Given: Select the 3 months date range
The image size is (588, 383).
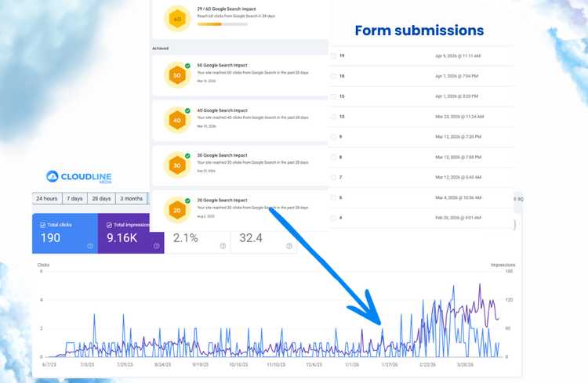Looking at the screenshot, I should pyautogui.click(x=131, y=199).
